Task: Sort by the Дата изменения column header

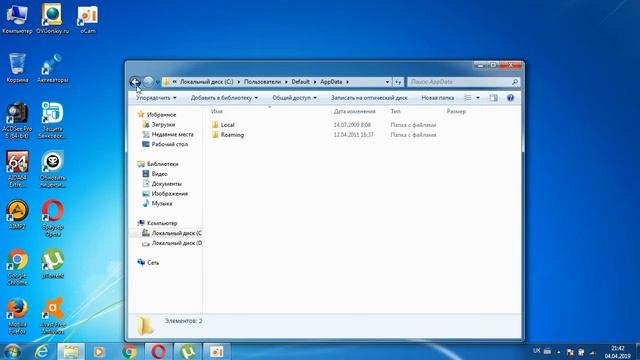Action: click(x=355, y=111)
